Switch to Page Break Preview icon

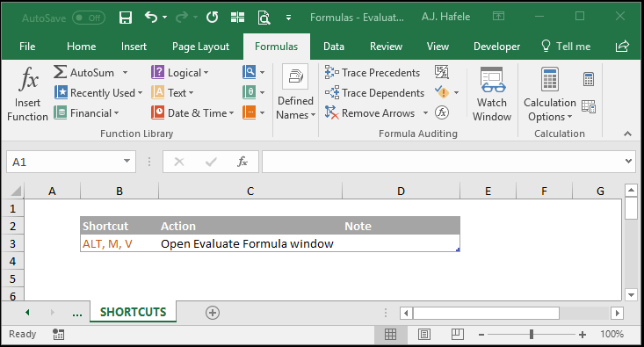tap(457, 335)
